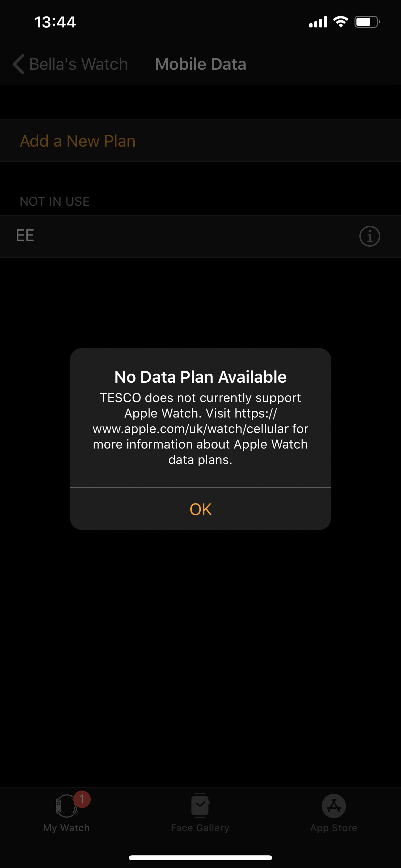
Task: Switch to the My Watch tab
Action: (x=67, y=813)
